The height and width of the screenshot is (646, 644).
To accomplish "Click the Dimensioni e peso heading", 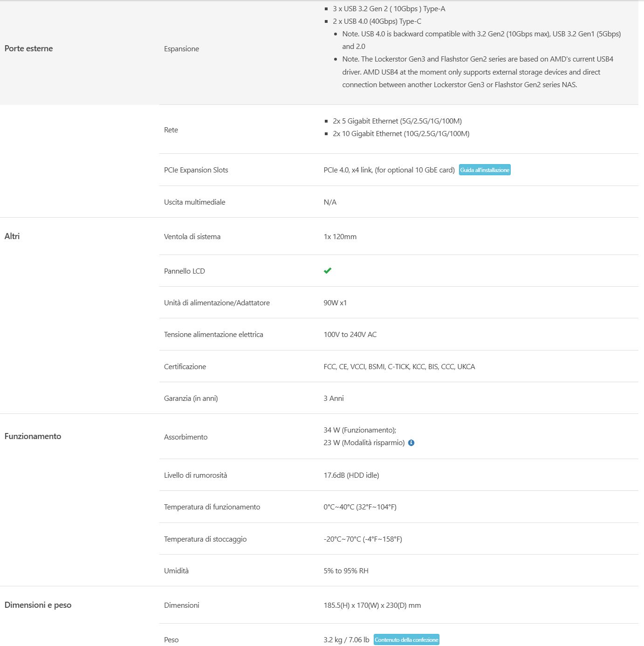I will (x=38, y=605).
